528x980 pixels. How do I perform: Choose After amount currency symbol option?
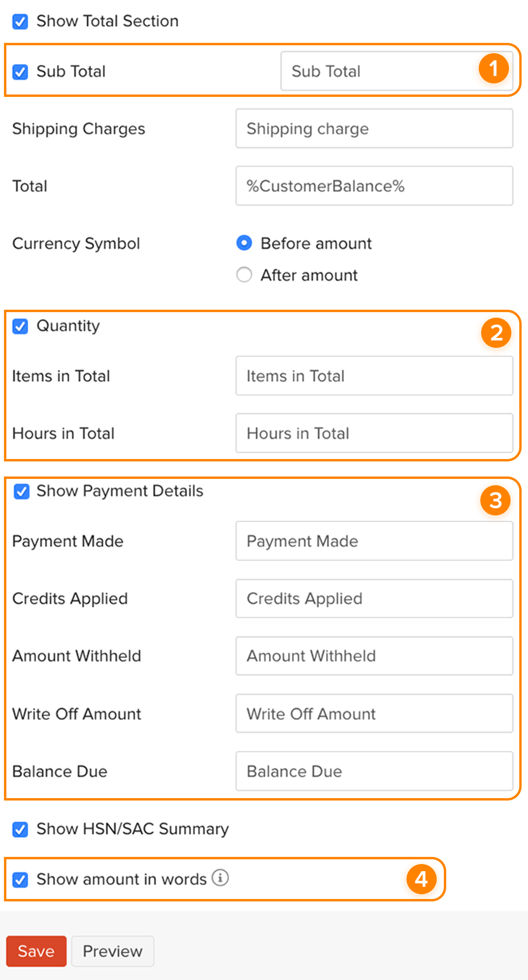[x=244, y=274]
